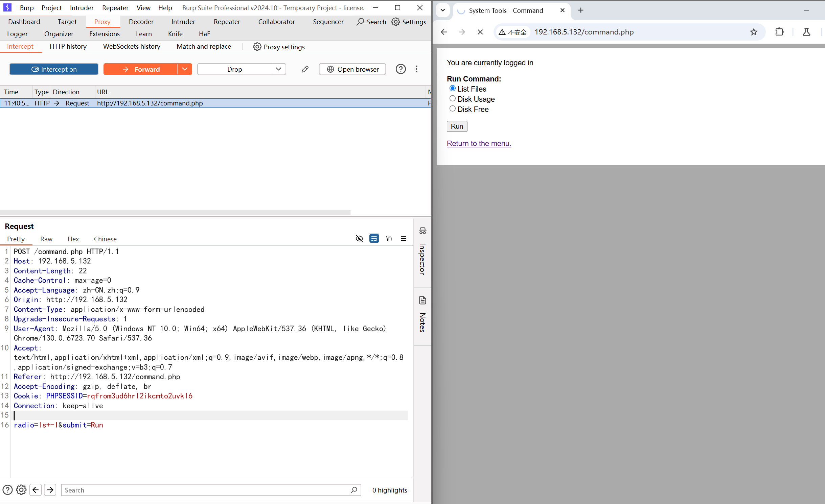Open Request editor hamburger menu

tap(404, 239)
